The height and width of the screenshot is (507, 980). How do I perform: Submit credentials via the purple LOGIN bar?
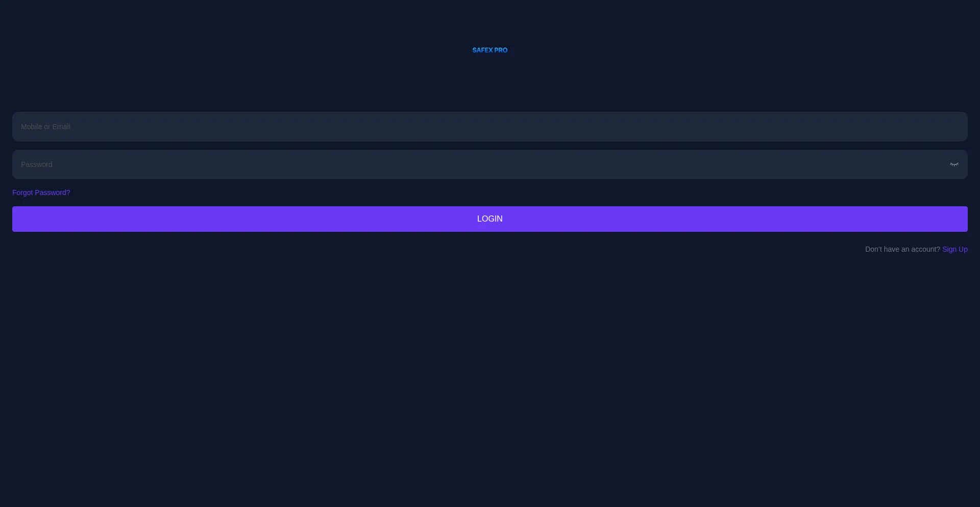tap(489, 219)
